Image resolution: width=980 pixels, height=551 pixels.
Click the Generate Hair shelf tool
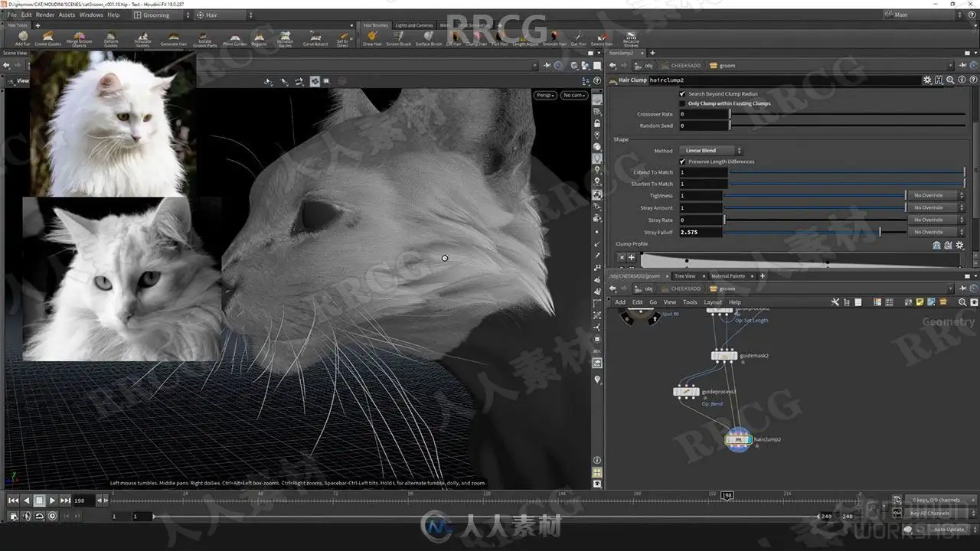pos(173,38)
